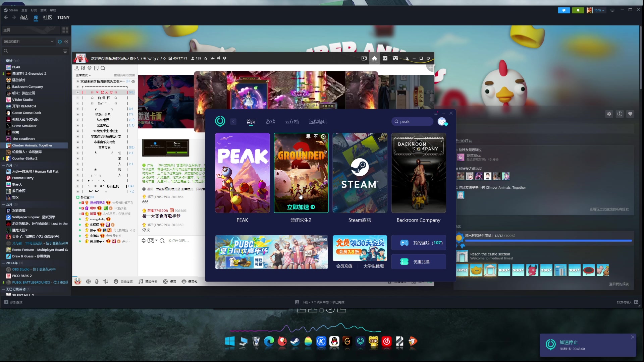Open the 主席模式 dropdown in YY
The height and width of the screenshot is (362, 644).
[83, 75]
